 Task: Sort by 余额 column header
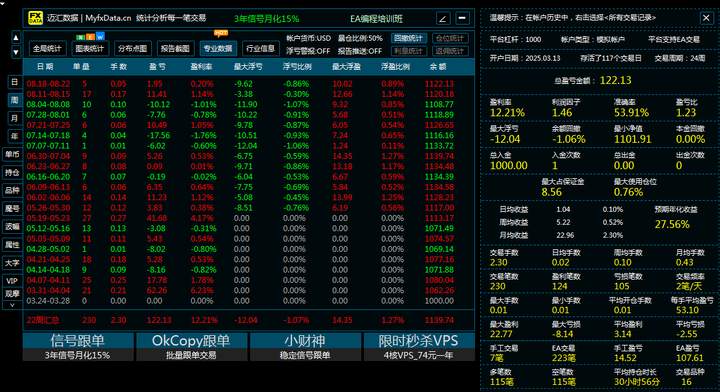(438, 67)
